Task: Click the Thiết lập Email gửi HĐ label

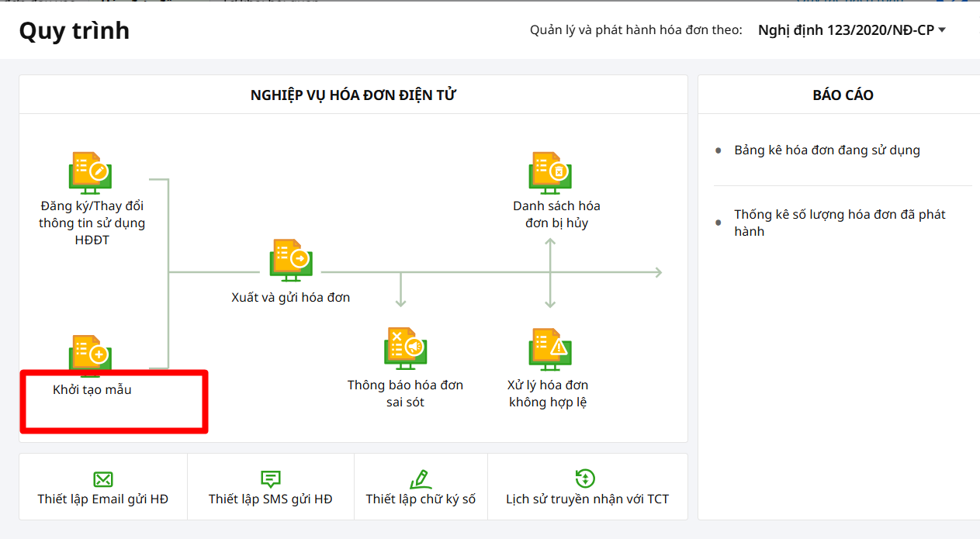Action: [102, 499]
